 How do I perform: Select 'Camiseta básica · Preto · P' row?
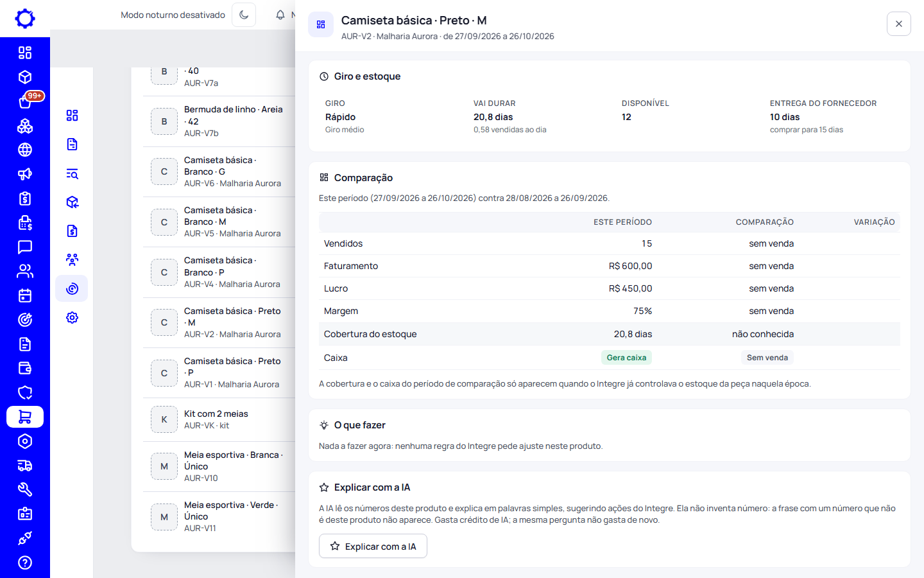click(x=219, y=372)
